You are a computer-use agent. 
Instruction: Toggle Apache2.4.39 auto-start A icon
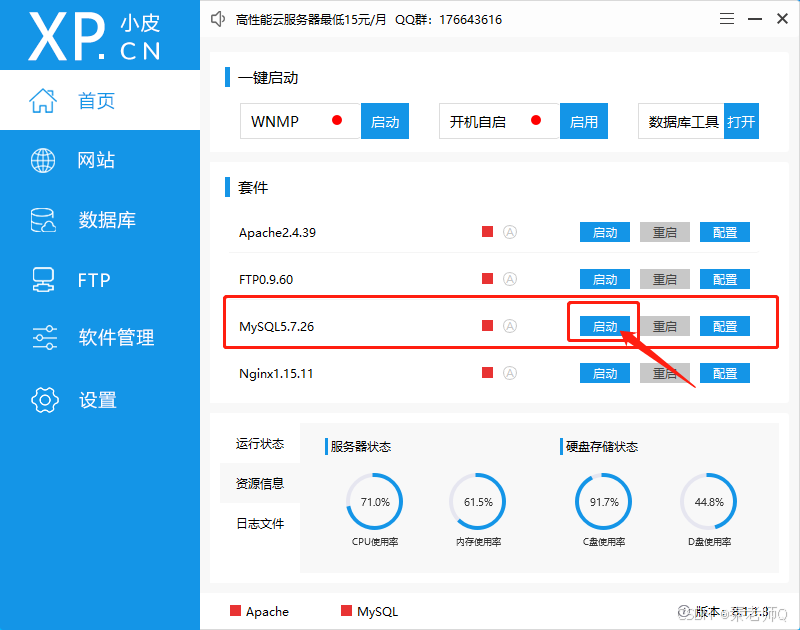coord(510,232)
